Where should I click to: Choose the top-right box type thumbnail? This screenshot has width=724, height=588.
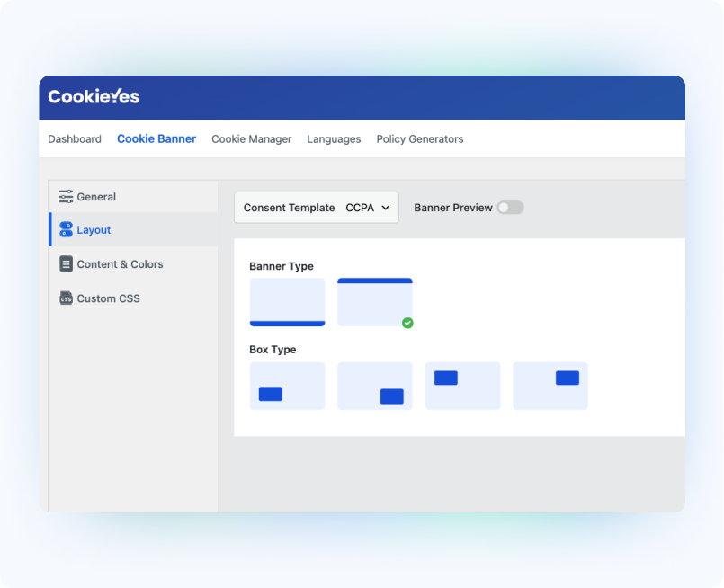pos(550,386)
